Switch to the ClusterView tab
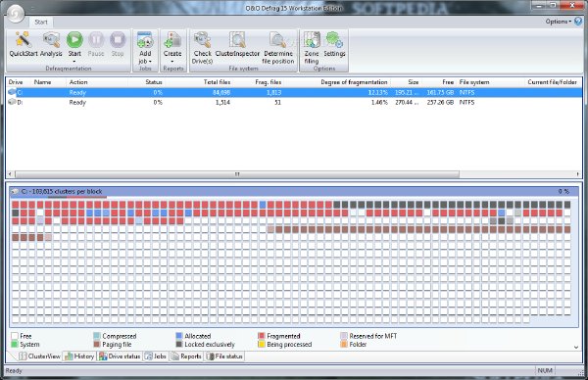588x380 pixels. [40, 356]
